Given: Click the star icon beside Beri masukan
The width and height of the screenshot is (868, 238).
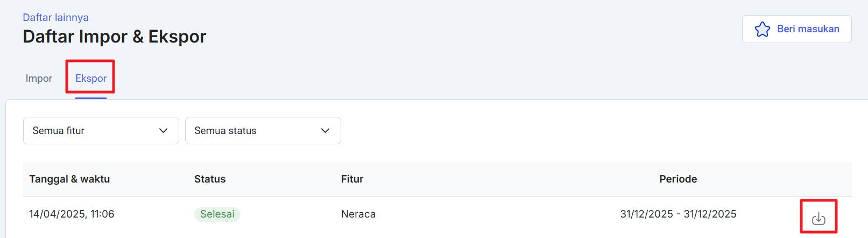Looking at the screenshot, I should [763, 29].
